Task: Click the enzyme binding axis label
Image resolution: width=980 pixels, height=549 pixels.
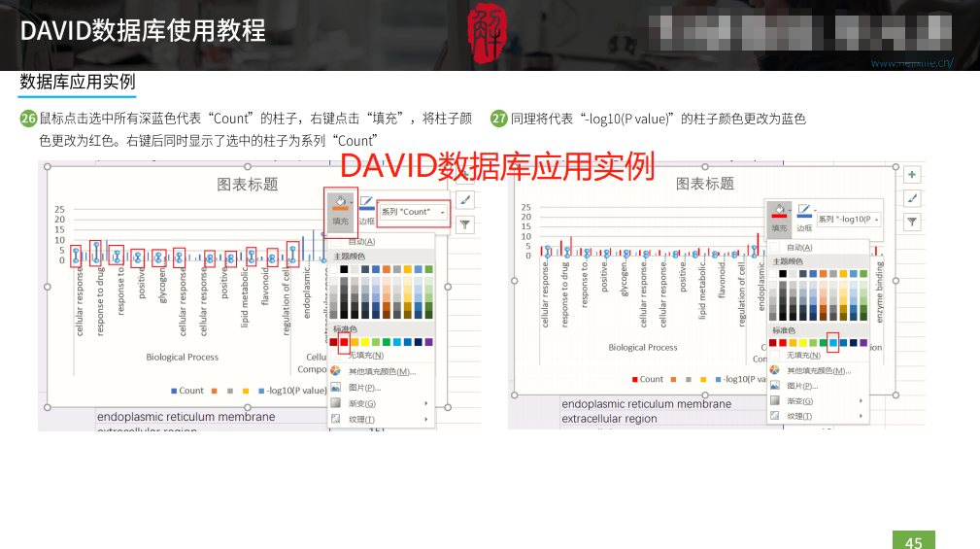Action: pyautogui.click(x=879, y=292)
